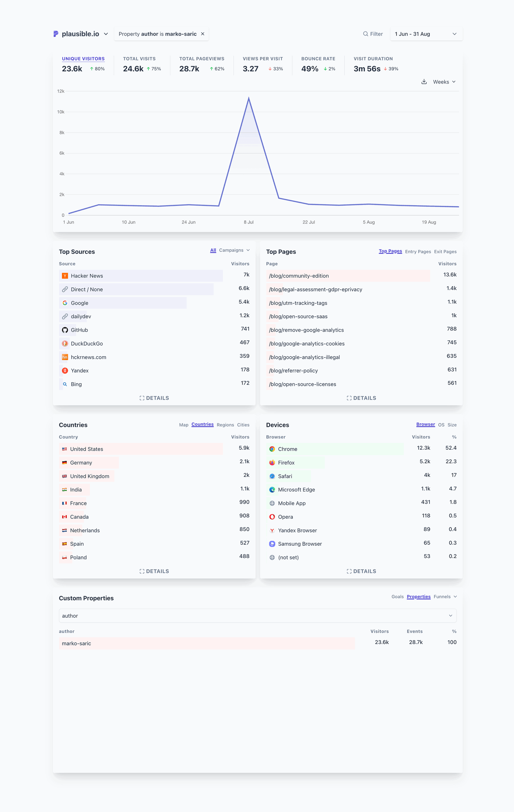
Task: Remove the marko-saric author filter
Action: coord(203,34)
